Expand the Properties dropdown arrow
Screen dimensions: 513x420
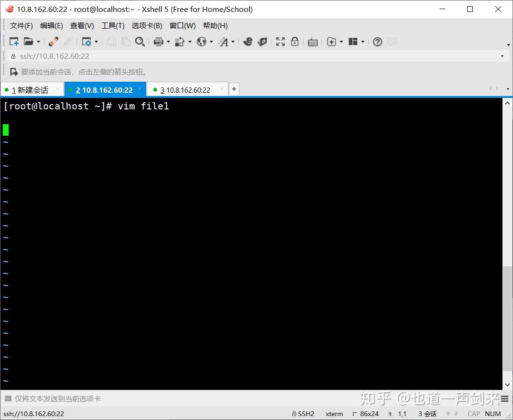[x=96, y=42]
